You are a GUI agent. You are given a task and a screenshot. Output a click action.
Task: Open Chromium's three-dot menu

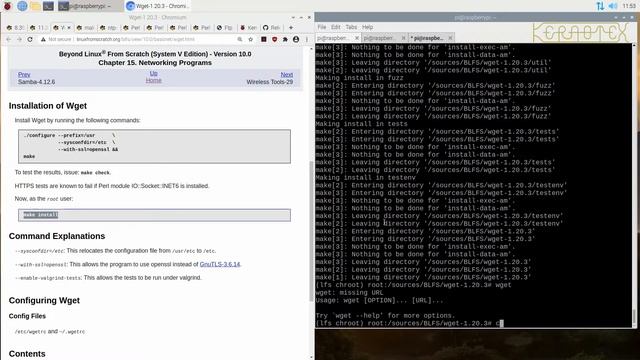tap(307, 39)
